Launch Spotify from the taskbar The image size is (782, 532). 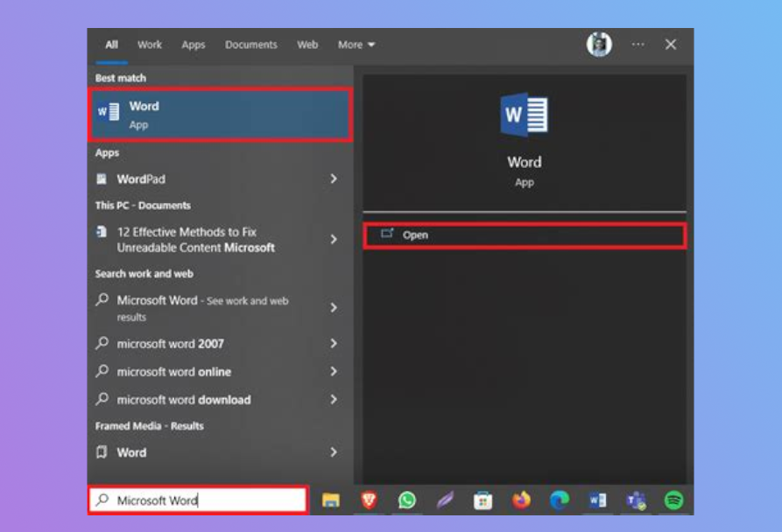click(x=673, y=500)
